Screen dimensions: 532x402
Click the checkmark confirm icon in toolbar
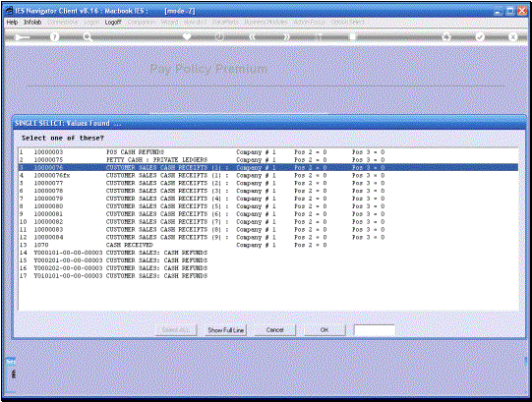click(x=480, y=37)
